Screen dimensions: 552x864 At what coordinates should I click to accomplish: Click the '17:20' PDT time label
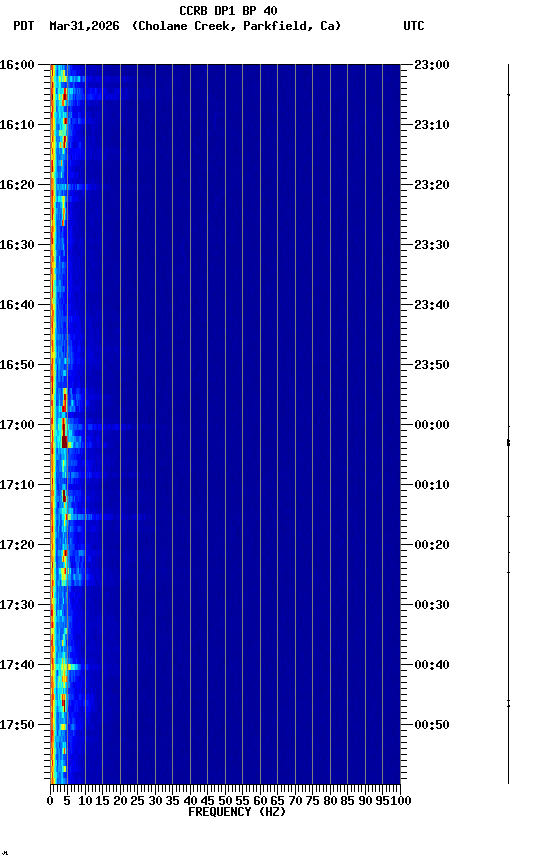(x=17, y=546)
